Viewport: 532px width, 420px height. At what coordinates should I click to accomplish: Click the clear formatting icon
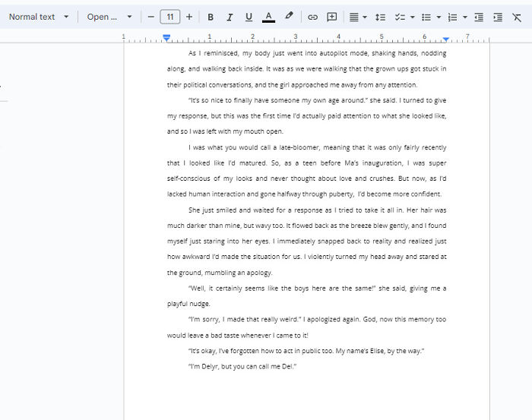click(x=517, y=17)
